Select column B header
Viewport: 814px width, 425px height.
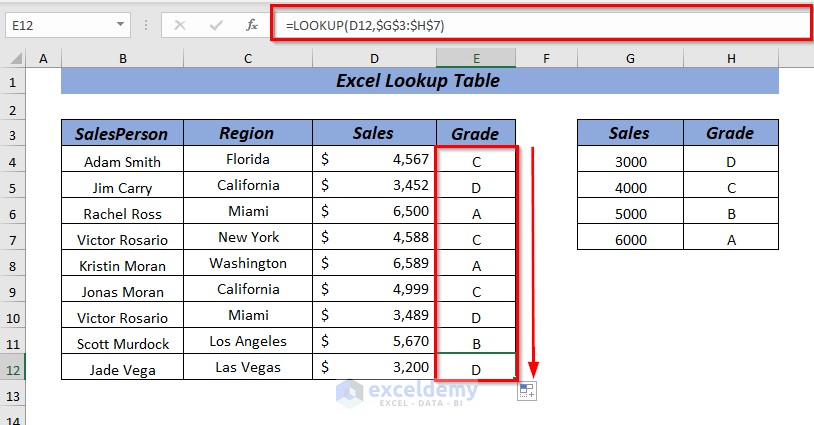click(x=123, y=59)
